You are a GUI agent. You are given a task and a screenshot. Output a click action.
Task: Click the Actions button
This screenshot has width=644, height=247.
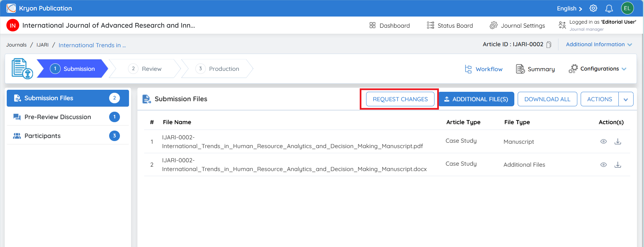coord(600,99)
